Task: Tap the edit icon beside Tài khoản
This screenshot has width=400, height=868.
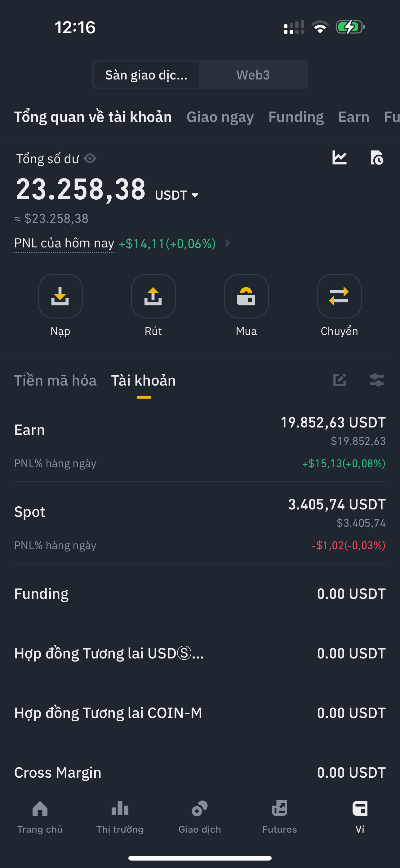Action: [x=340, y=380]
